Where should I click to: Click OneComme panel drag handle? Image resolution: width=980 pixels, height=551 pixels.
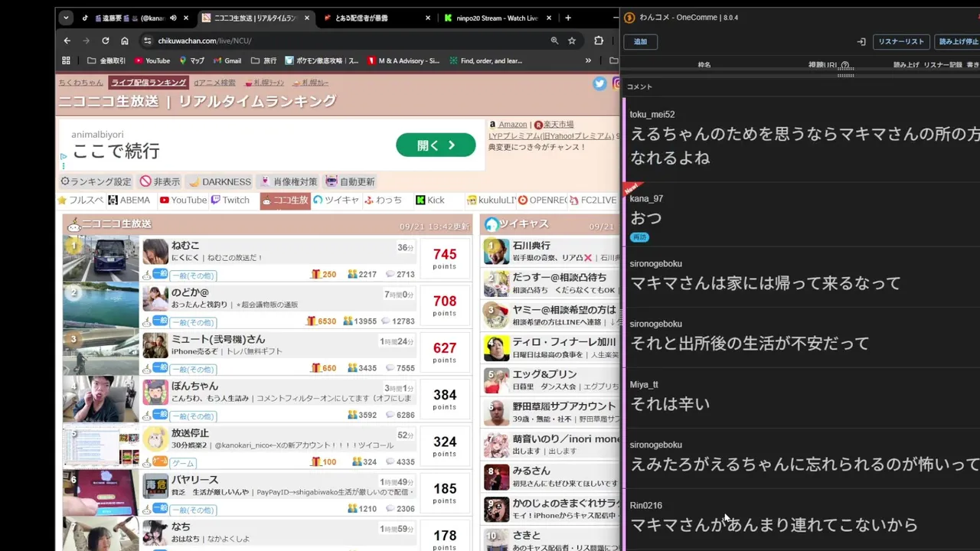pos(845,75)
